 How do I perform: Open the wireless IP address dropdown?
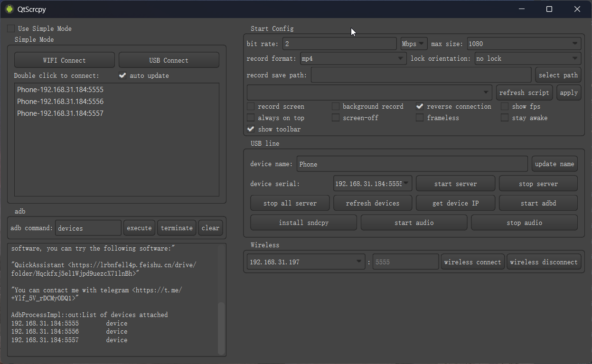[x=306, y=262]
